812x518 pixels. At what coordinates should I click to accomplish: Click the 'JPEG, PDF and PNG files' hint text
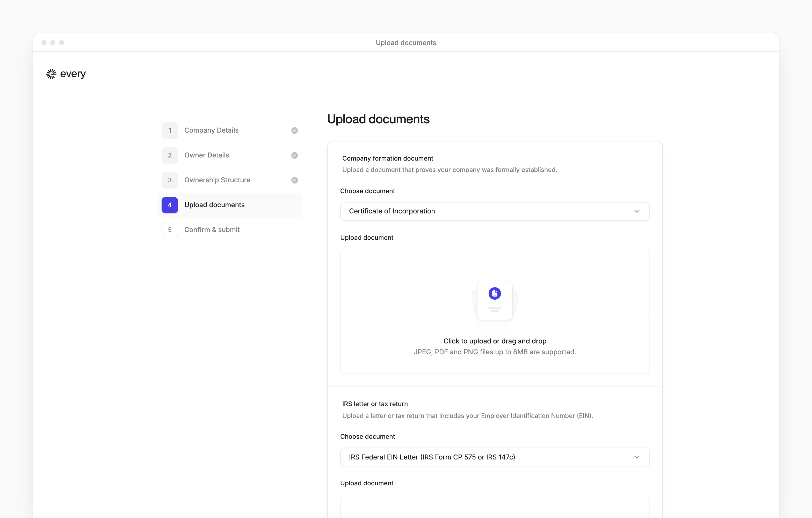point(495,352)
